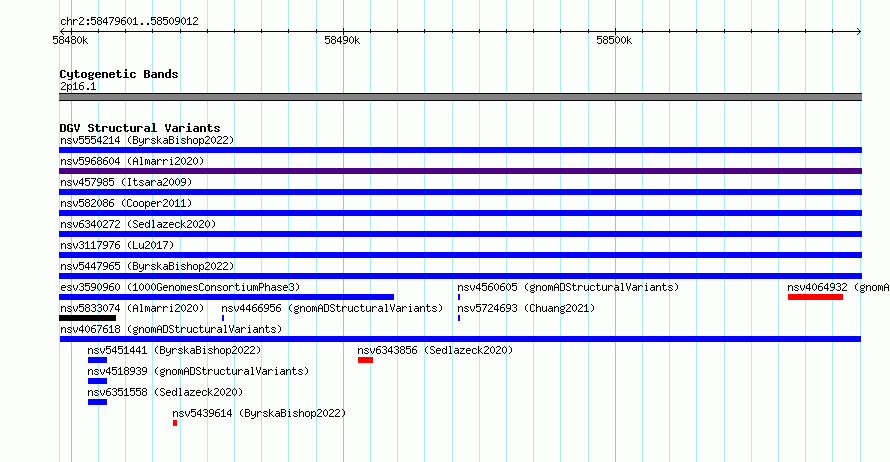890x462 pixels.
Task: Click nsv6340272 (Sedlazeck2020) label
Action: click(138, 224)
